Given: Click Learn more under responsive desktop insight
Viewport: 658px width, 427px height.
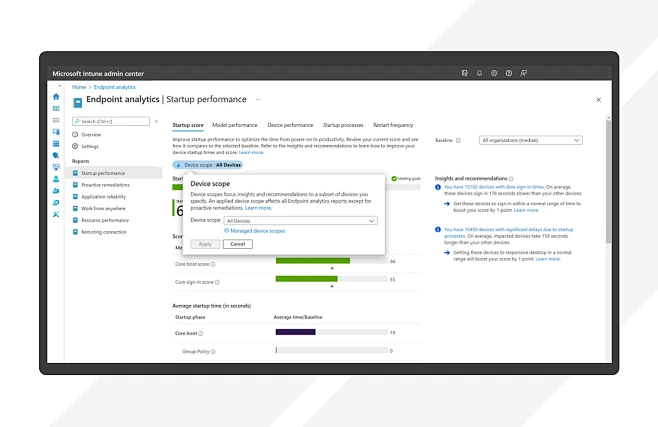Looking at the screenshot, I should pyautogui.click(x=548, y=259).
